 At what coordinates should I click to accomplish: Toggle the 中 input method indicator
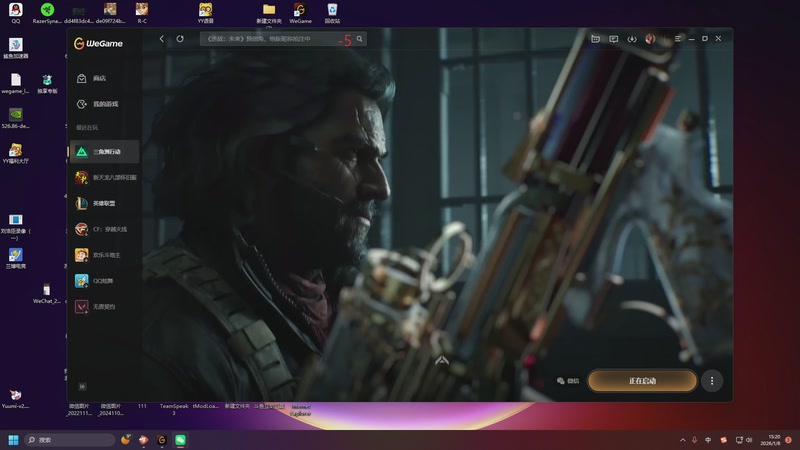[708, 440]
